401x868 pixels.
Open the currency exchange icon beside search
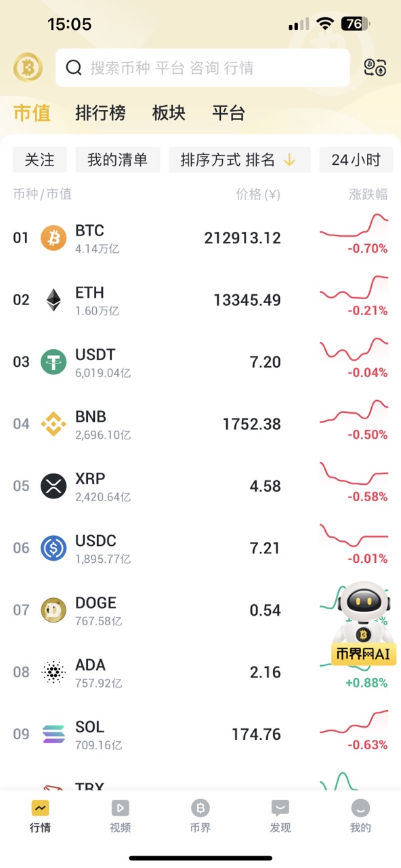click(375, 67)
